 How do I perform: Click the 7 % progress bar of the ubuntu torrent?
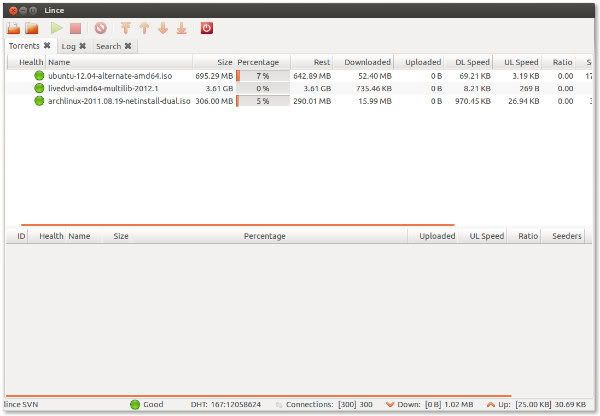tap(263, 76)
